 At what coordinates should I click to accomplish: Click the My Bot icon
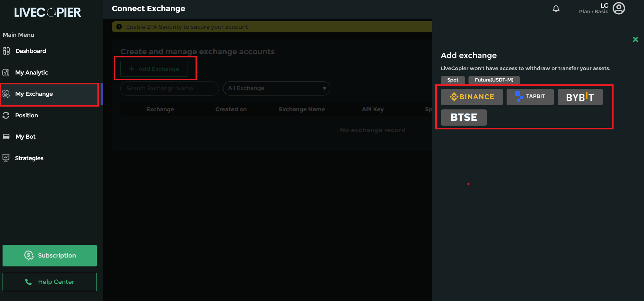tap(6, 137)
